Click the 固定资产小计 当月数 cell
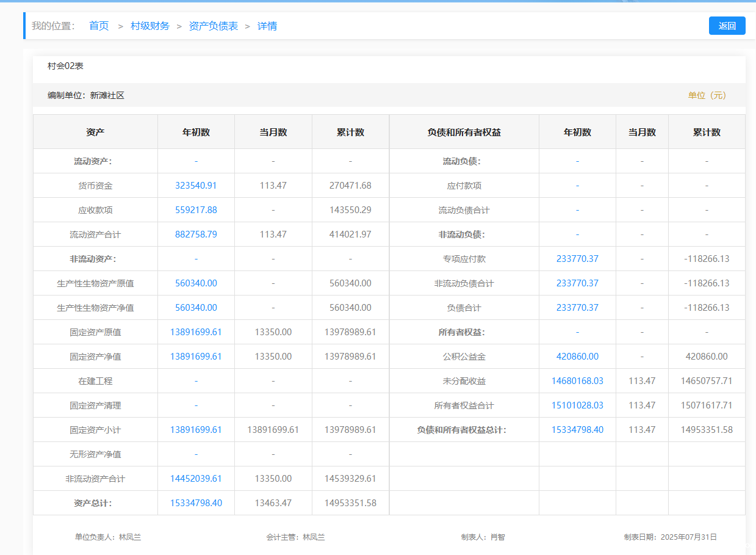The width and height of the screenshot is (756, 555). 273,430
